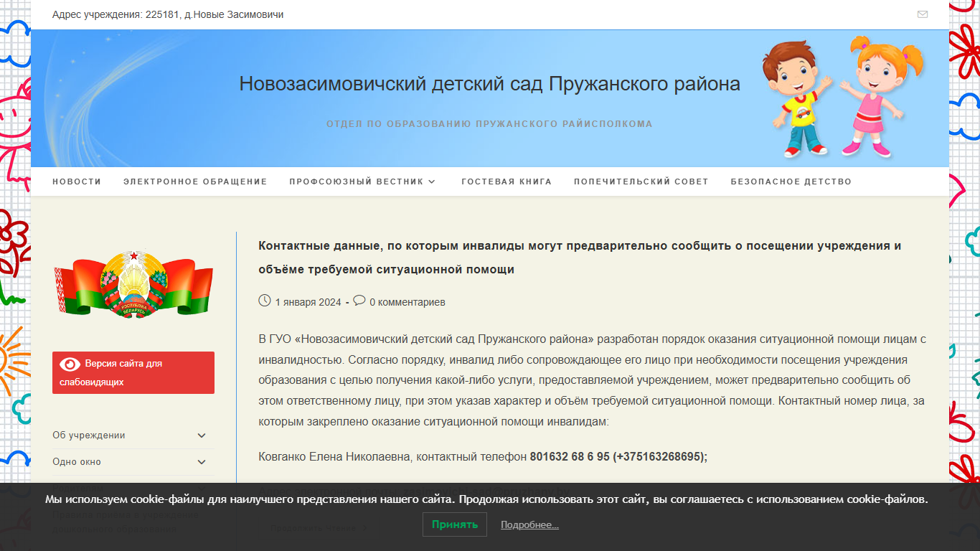Click the site title Новозасимовичский детский сад
Image resolution: width=980 pixels, height=551 pixels.
click(490, 84)
